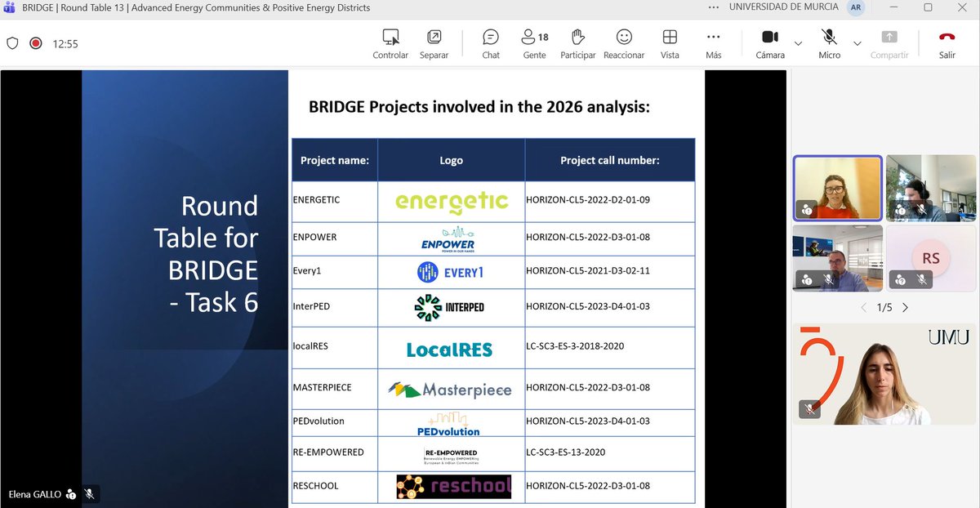Click call number LC-SC3-ES-3-2018-2020
The image size is (980, 508).
(x=575, y=345)
